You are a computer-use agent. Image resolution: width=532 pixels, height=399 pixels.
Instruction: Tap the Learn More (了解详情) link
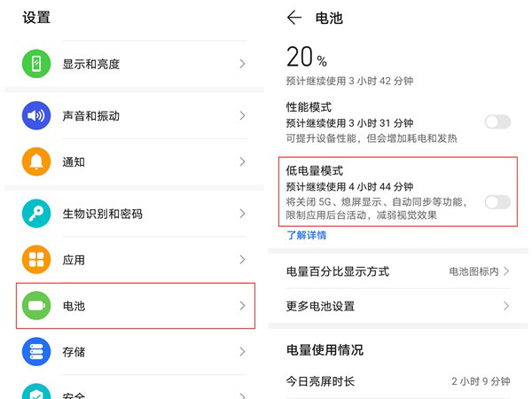[306, 235]
